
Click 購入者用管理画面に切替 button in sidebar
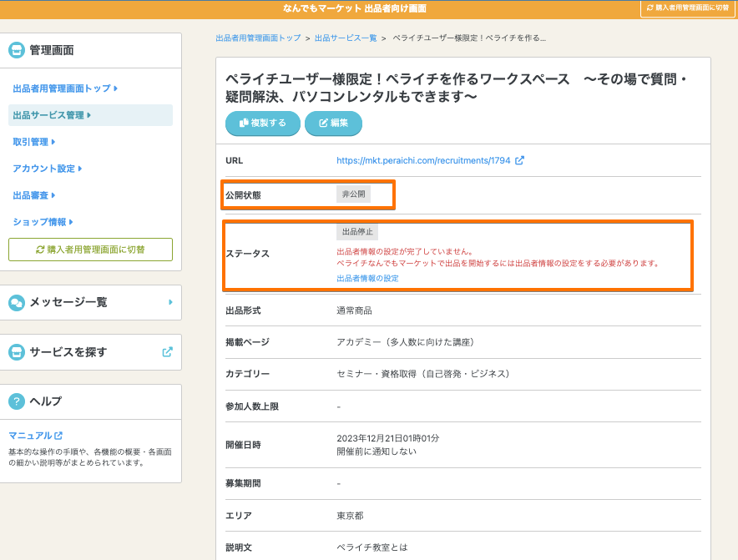point(90,250)
